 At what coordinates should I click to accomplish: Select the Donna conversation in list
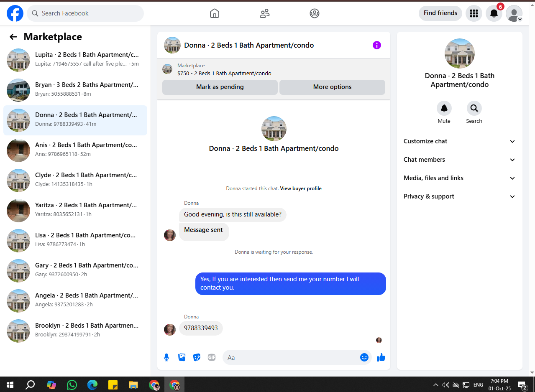[x=75, y=120]
